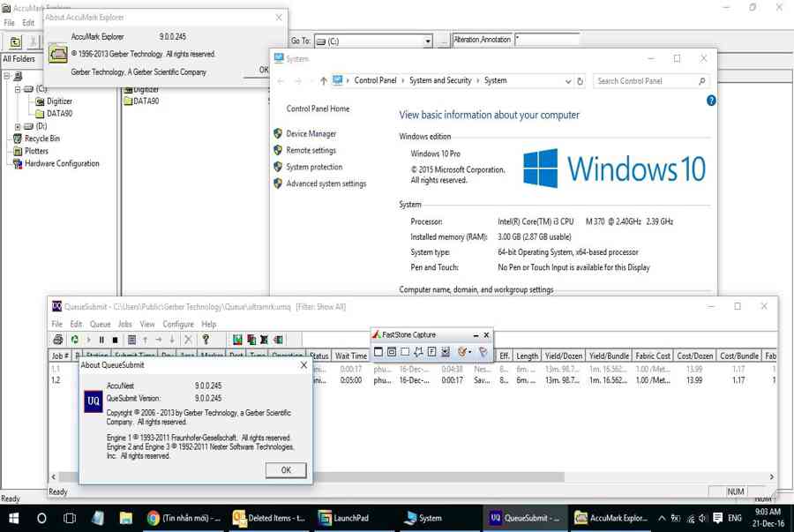Click the green chart icon in QueueSubmit toolbar
The width and height of the screenshot is (794, 532).
(x=237, y=340)
